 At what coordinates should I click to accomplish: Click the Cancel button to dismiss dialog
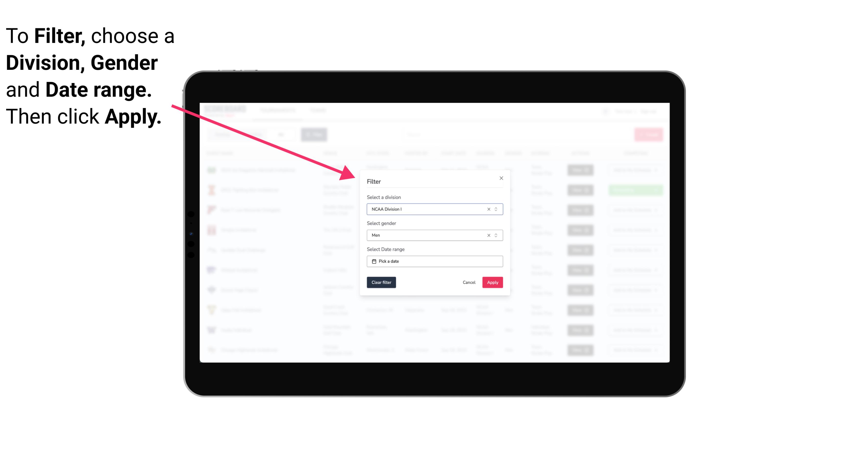pos(469,283)
